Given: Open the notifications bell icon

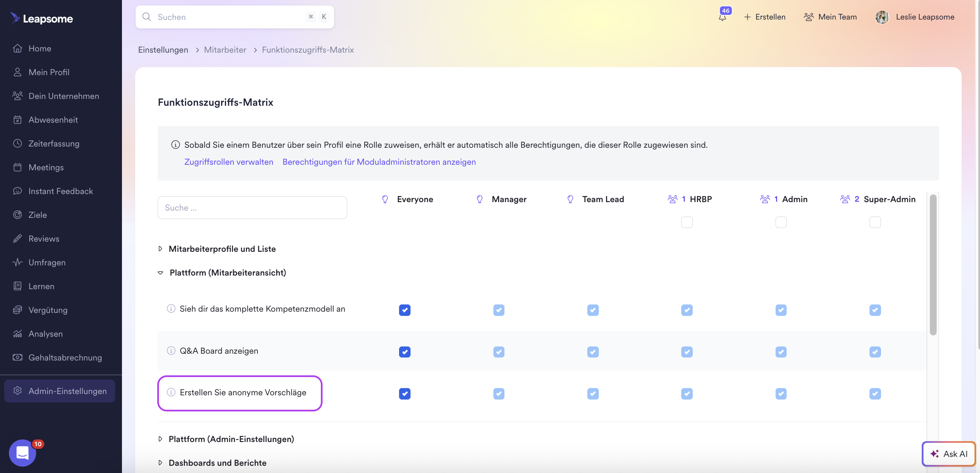Looking at the screenshot, I should tap(722, 17).
